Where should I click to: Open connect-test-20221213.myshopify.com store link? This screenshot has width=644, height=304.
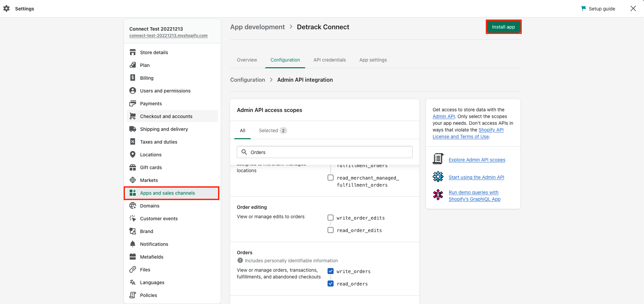point(168,36)
